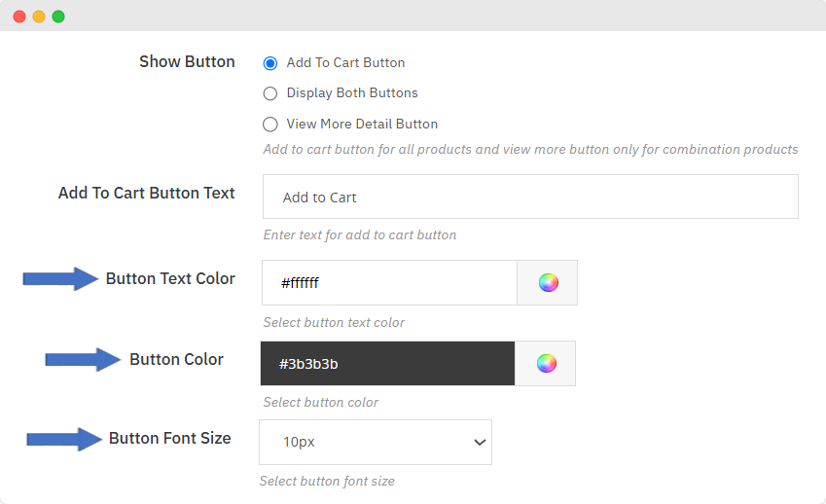Open the color picker for Button Text Color
826x504 pixels.
(548, 283)
